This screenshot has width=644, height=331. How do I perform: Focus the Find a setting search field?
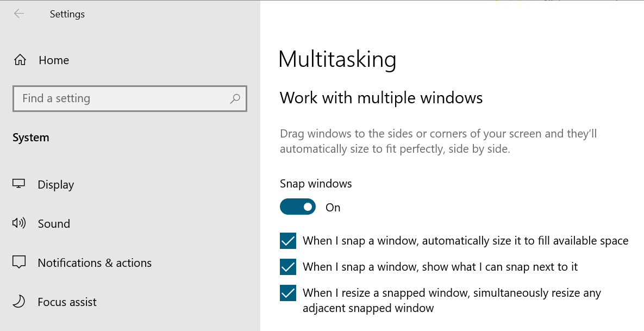[x=120, y=99]
